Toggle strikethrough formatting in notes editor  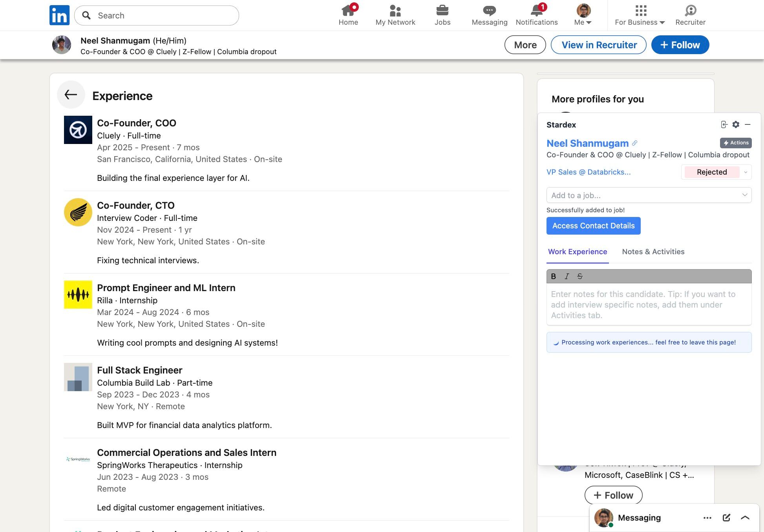tap(580, 276)
